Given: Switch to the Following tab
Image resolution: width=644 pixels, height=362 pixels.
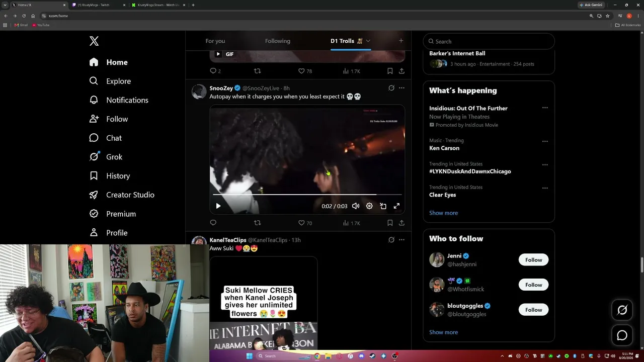Looking at the screenshot, I should 278,41.
